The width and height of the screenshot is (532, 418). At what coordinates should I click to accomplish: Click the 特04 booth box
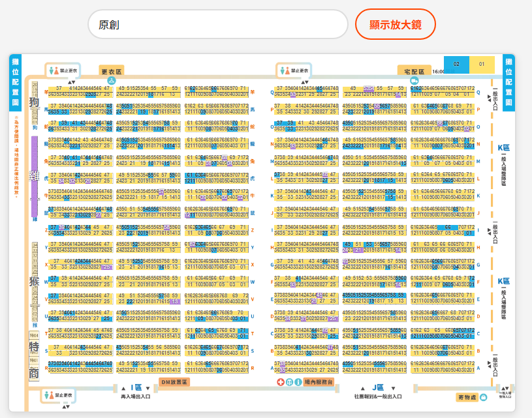[x=34, y=335]
